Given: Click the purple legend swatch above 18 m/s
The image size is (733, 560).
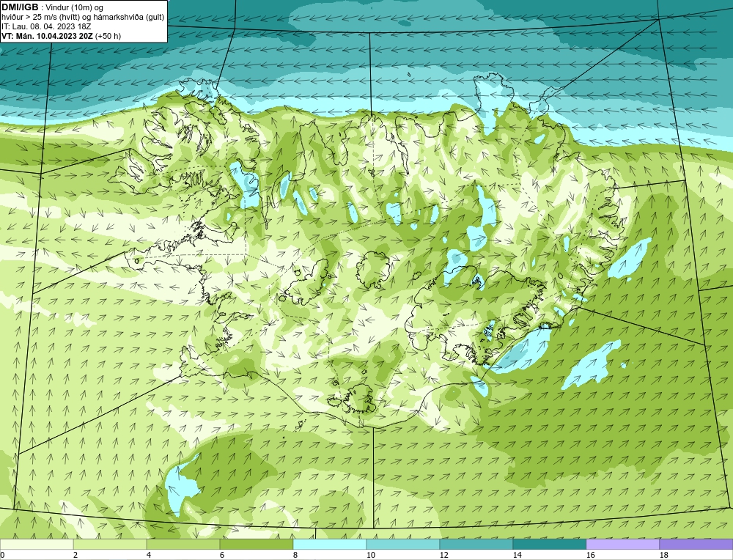Looking at the screenshot, I should pyautogui.click(x=696, y=544).
